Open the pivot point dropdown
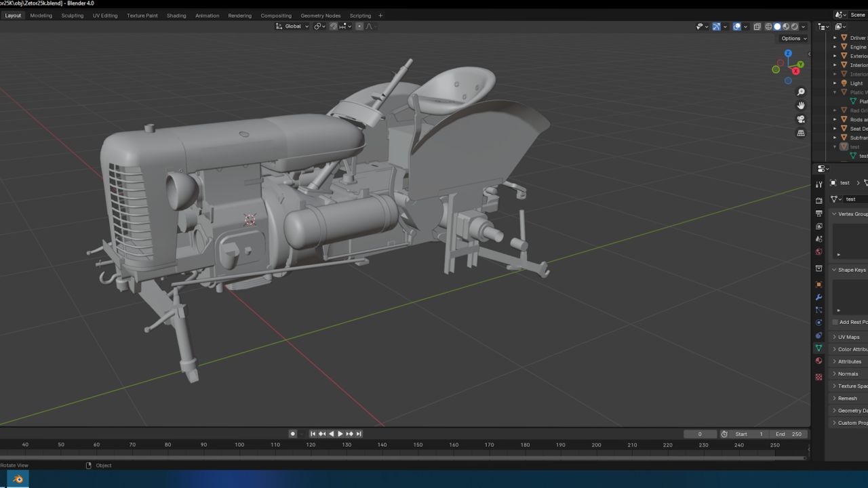Screen dimensions: 868x488 320,26
